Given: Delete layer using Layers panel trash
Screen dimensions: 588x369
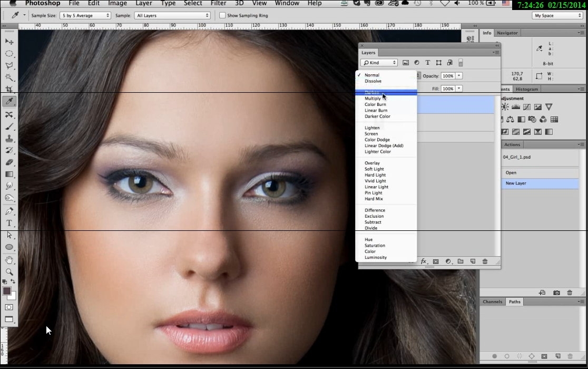Looking at the screenshot, I should click(x=485, y=261).
